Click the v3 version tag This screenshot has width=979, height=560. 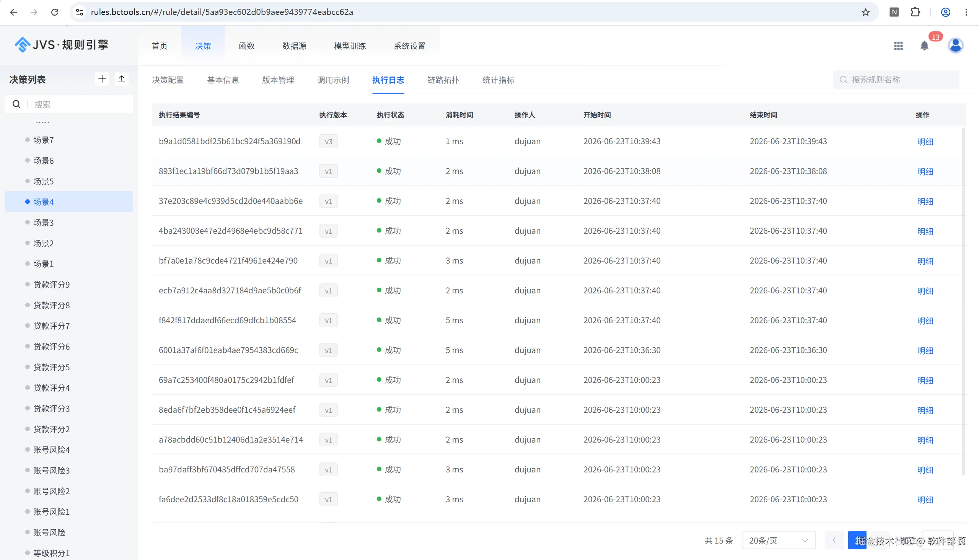[x=328, y=142]
